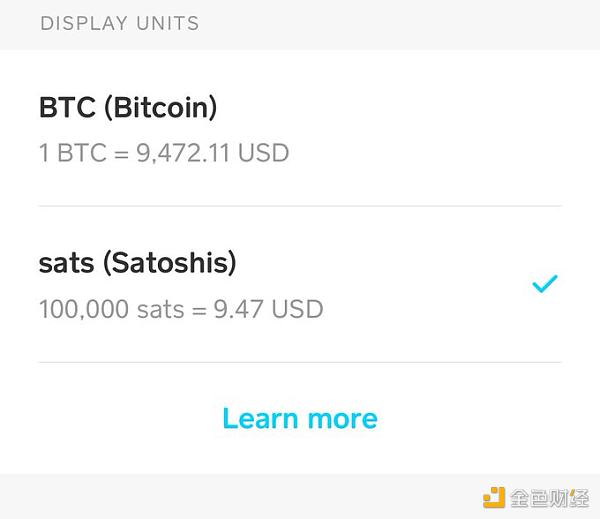Tap the bold sats (Satoshis) title
Image resolution: width=600 pixels, height=519 pixels.
(x=137, y=263)
